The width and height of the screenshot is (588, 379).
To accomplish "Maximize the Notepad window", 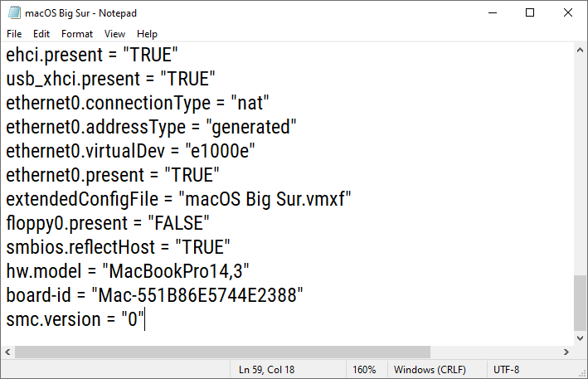I will coord(530,13).
